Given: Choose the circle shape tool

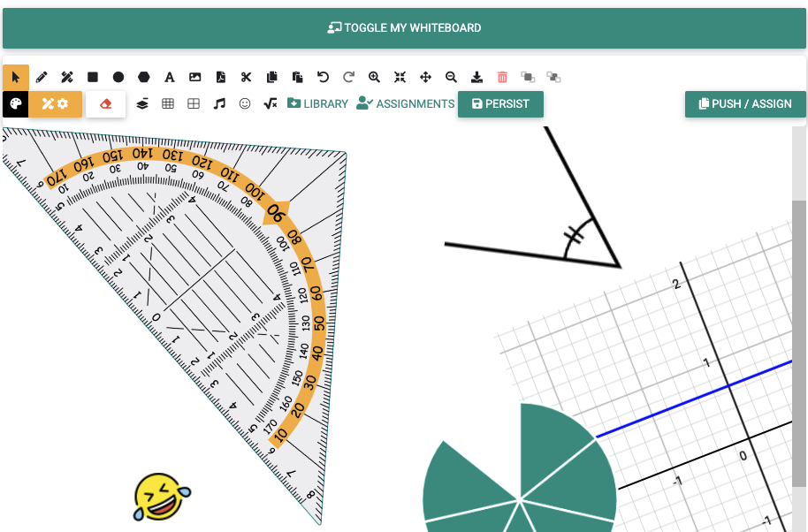Looking at the screenshot, I should tap(118, 77).
